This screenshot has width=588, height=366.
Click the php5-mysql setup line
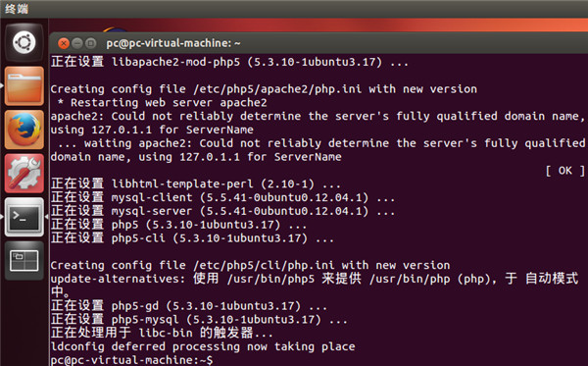point(199,320)
